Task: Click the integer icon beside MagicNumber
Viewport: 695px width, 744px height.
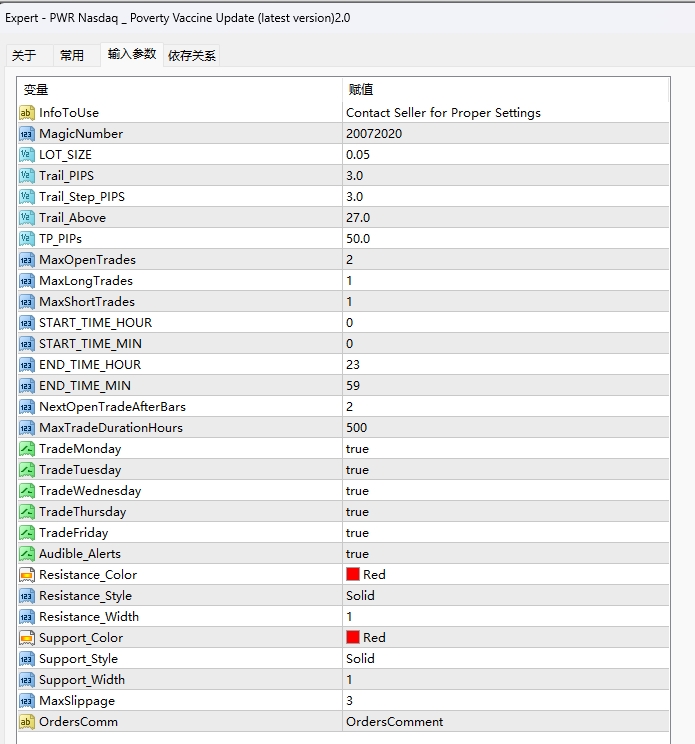Action: pos(27,134)
